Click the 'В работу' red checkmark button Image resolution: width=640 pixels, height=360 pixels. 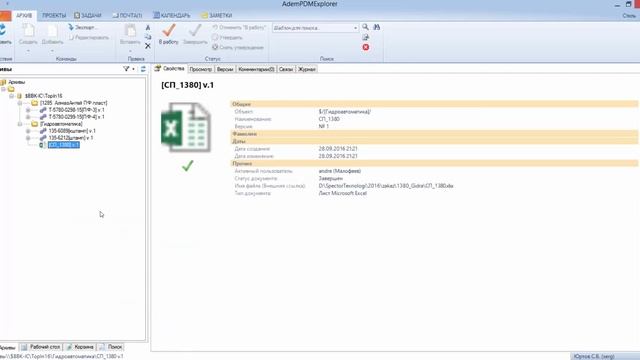tap(169, 33)
